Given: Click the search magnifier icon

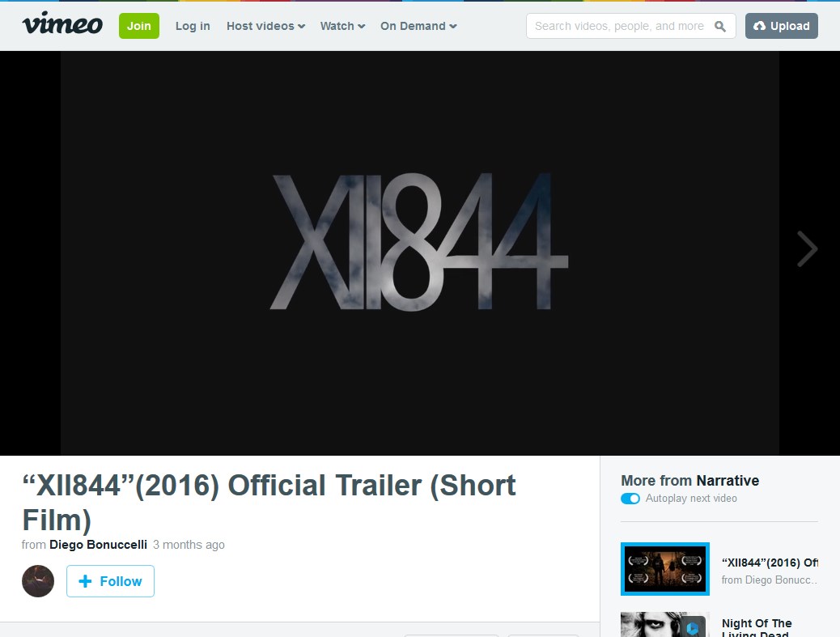Looking at the screenshot, I should click(x=720, y=26).
